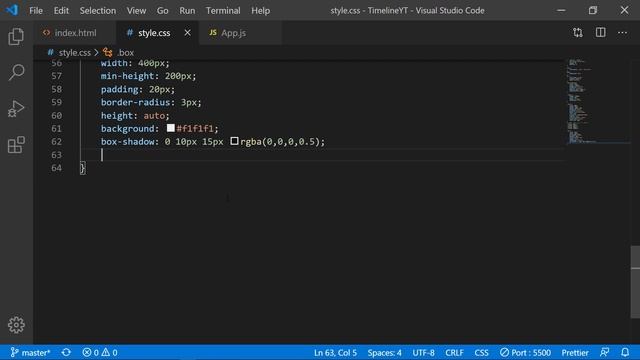Image resolution: width=640 pixels, height=360 pixels.
Task: Click line number 57 in the gutter
Action: coord(56,76)
